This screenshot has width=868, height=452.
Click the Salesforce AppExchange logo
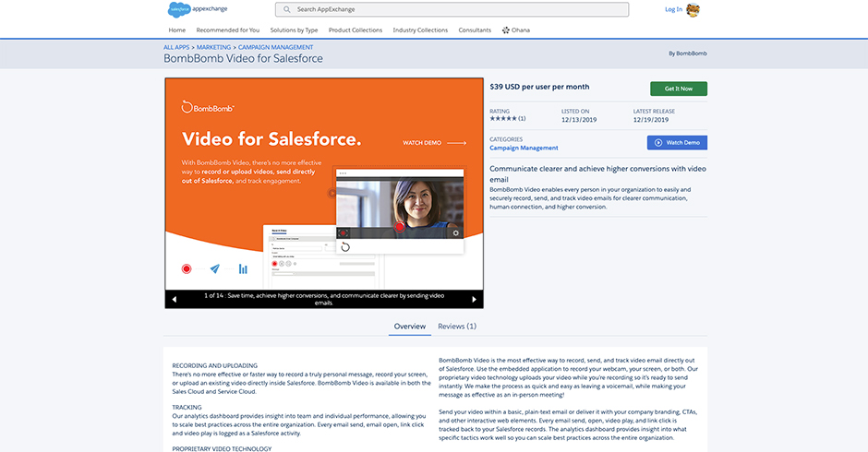click(x=197, y=9)
